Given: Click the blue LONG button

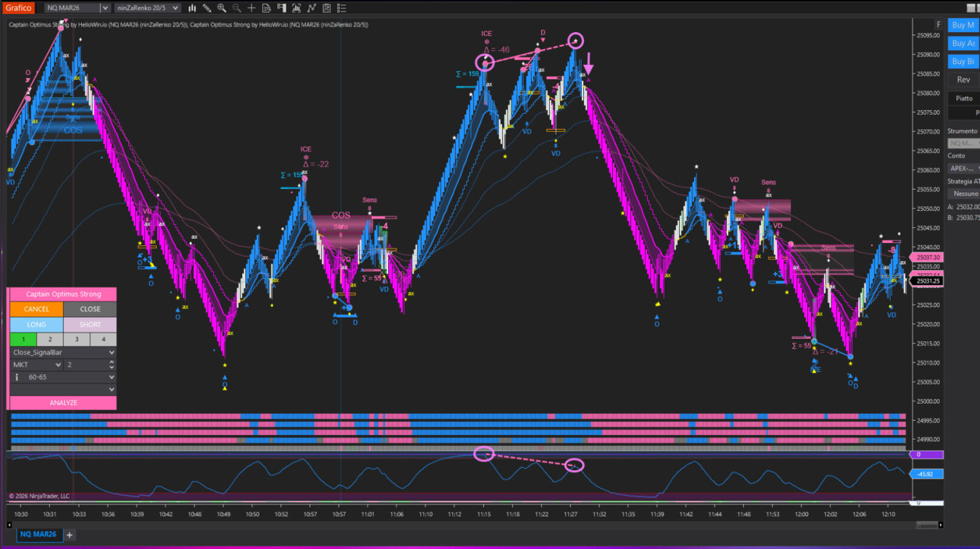Looking at the screenshot, I should [36, 324].
